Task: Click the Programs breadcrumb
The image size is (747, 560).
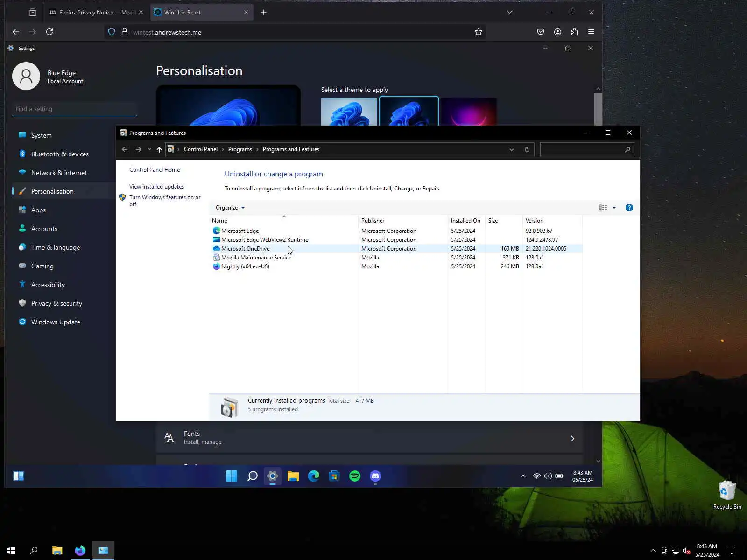Action: point(240,149)
